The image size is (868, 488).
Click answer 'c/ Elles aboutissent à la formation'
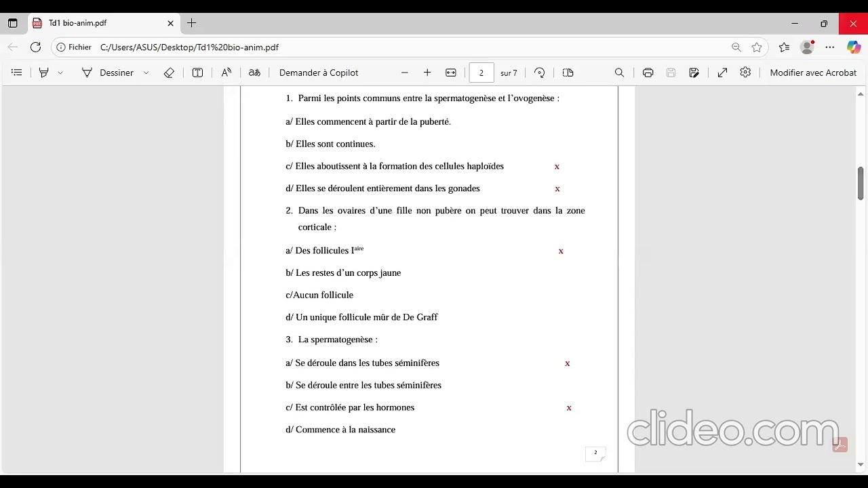click(x=395, y=166)
